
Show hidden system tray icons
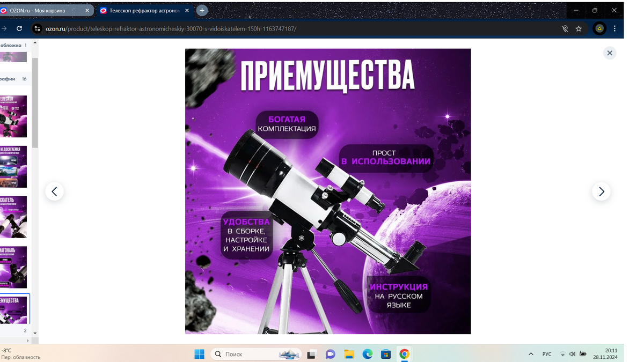pos(531,354)
